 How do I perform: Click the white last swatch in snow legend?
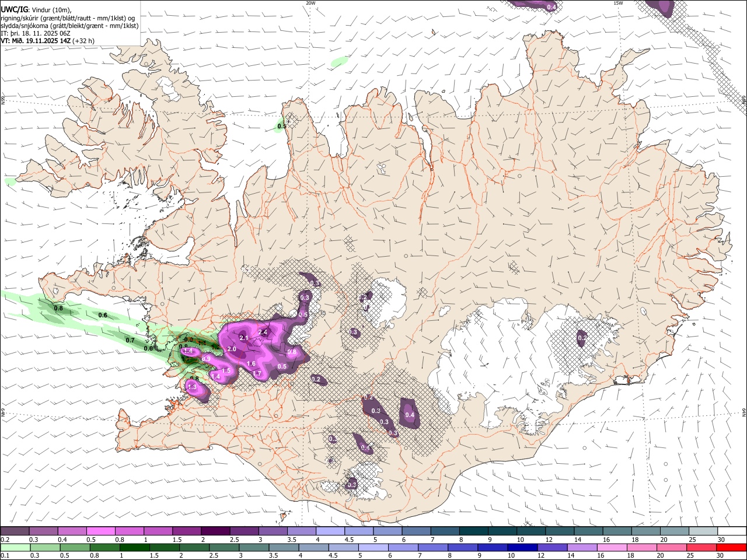click(x=732, y=531)
